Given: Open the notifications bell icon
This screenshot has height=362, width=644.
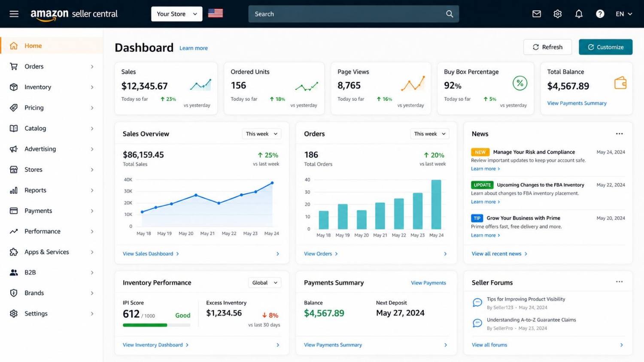Looking at the screenshot, I should pos(579,14).
